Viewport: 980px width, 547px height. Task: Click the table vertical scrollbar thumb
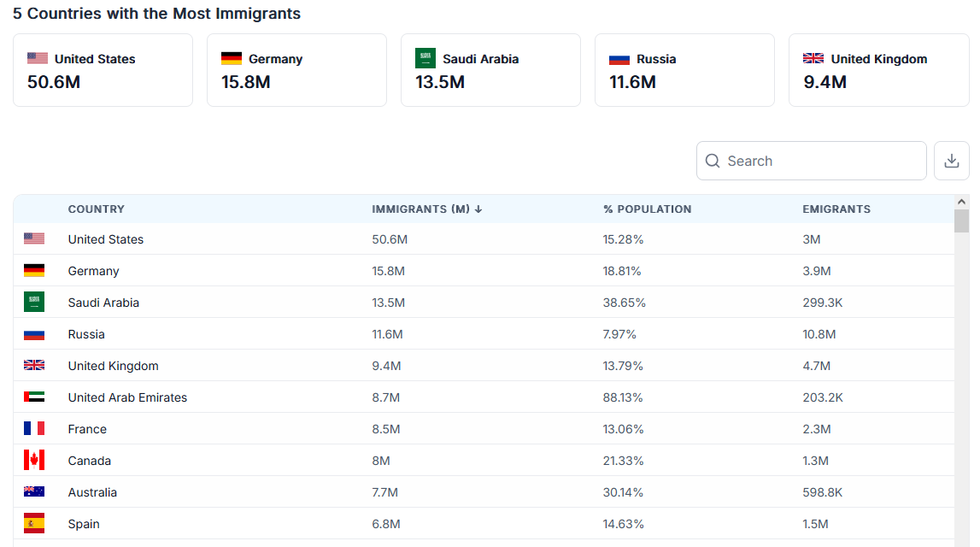(x=961, y=221)
